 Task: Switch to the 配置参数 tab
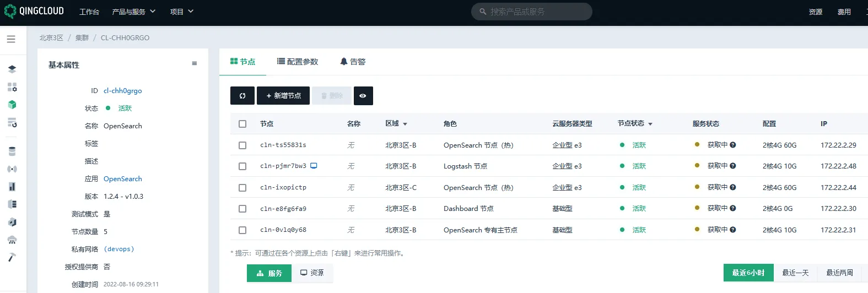coord(298,62)
